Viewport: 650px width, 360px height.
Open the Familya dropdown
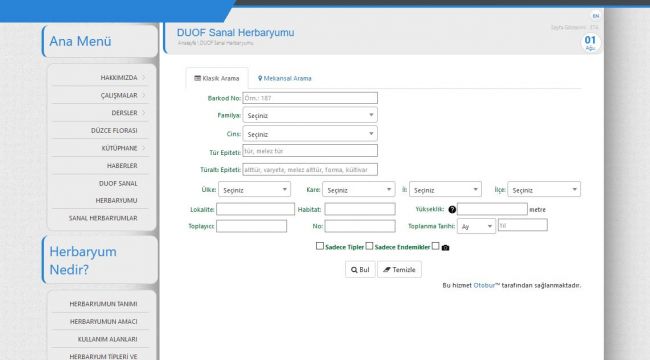(310, 115)
